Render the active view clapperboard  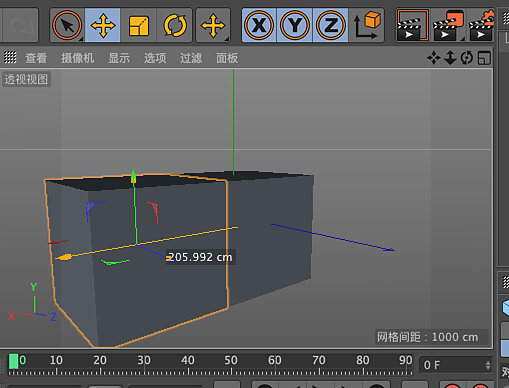click(x=413, y=26)
